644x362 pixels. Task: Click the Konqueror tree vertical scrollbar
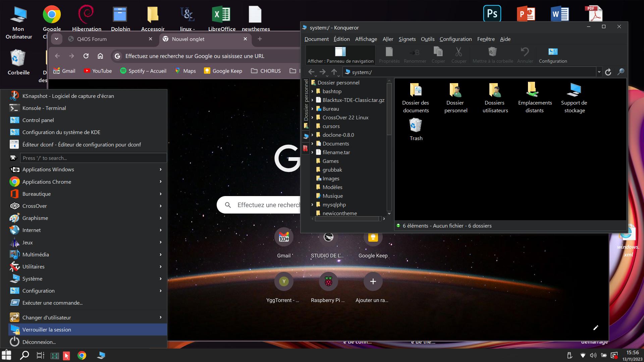coord(389,109)
